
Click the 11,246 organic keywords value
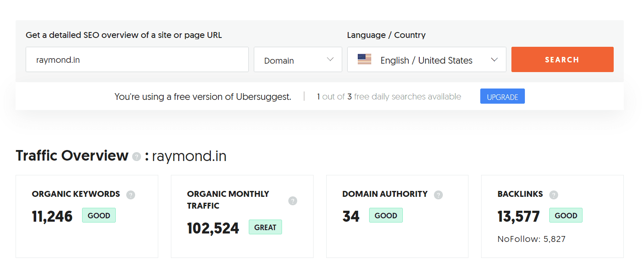coord(52,217)
